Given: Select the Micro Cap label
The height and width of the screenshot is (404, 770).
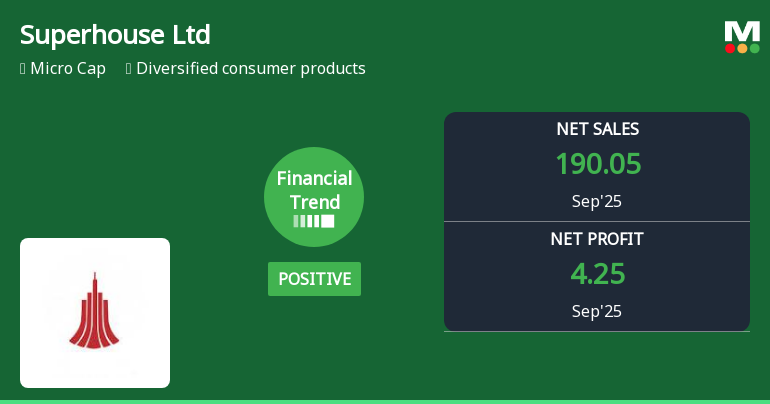Looking at the screenshot, I should click(68, 69).
